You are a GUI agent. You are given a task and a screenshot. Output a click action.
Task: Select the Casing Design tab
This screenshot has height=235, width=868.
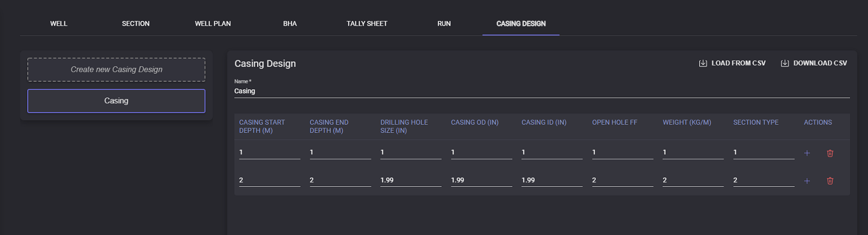tap(520, 24)
